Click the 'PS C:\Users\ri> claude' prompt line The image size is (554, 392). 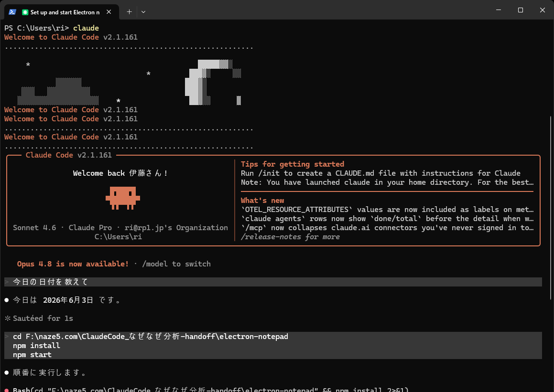click(x=52, y=28)
